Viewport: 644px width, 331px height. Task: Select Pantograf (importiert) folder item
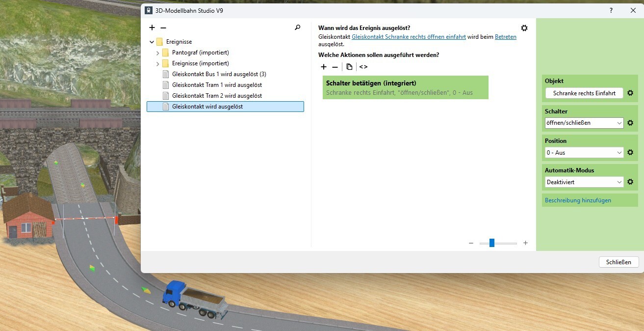[201, 53]
